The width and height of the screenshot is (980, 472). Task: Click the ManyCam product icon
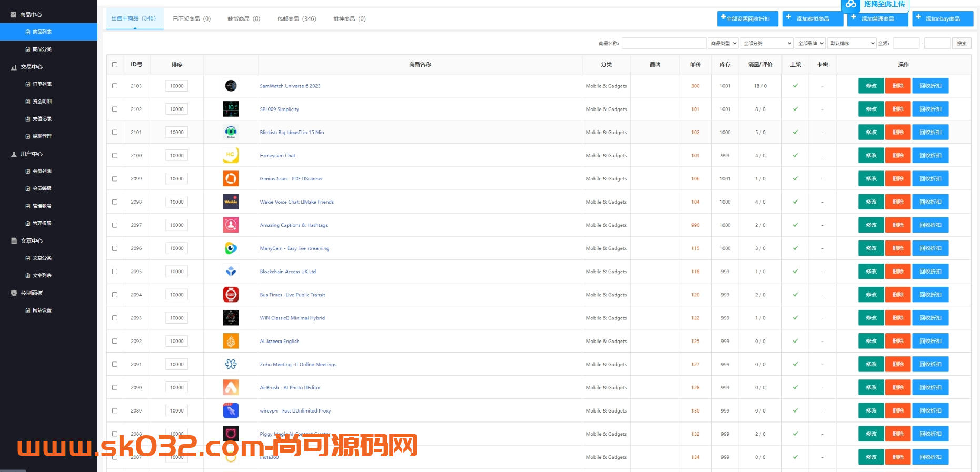(x=231, y=248)
